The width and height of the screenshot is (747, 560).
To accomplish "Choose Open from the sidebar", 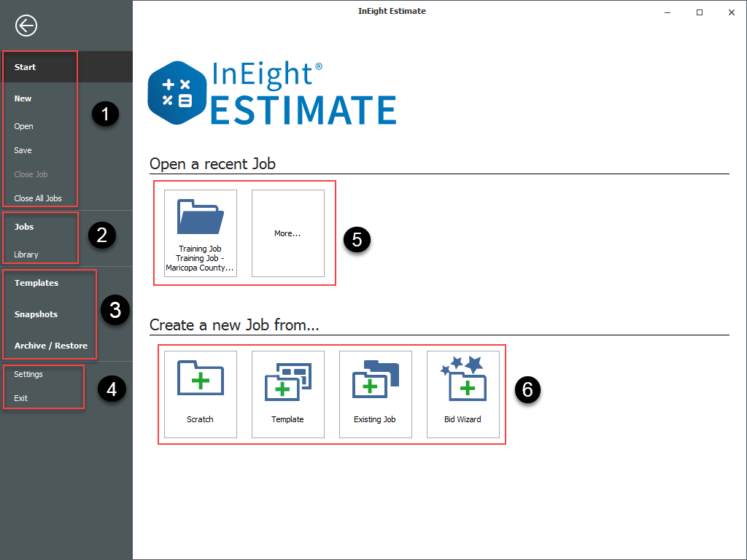I will pyautogui.click(x=24, y=126).
